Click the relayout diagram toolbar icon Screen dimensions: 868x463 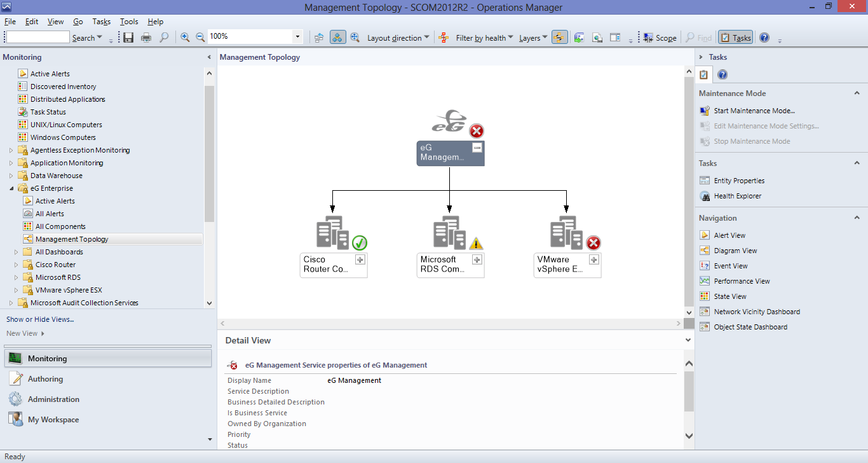point(319,38)
